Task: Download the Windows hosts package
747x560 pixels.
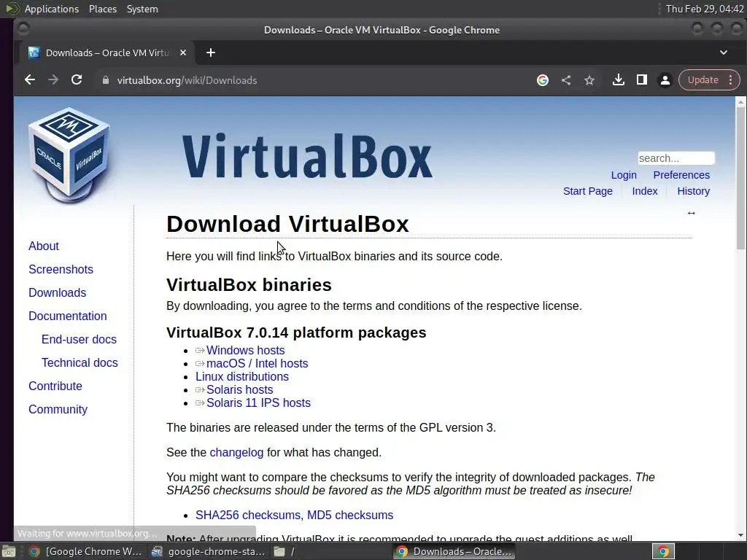Action: (x=245, y=350)
